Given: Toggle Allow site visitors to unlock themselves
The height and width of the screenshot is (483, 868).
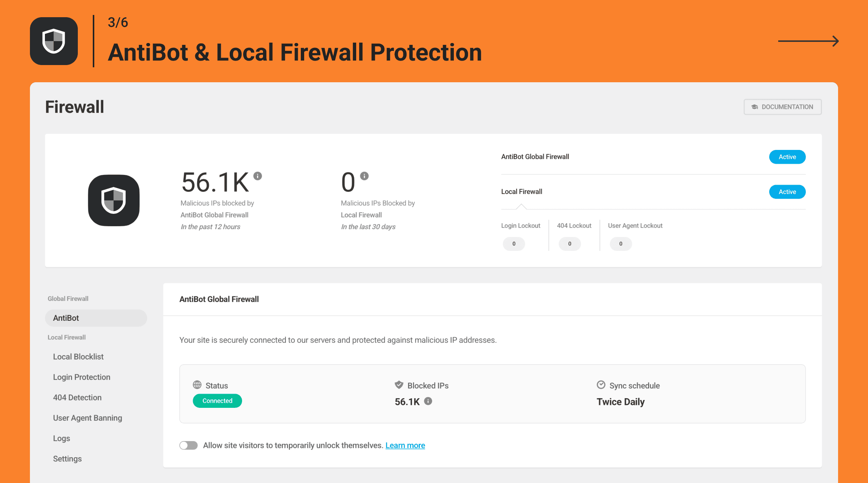Looking at the screenshot, I should pos(189,445).
